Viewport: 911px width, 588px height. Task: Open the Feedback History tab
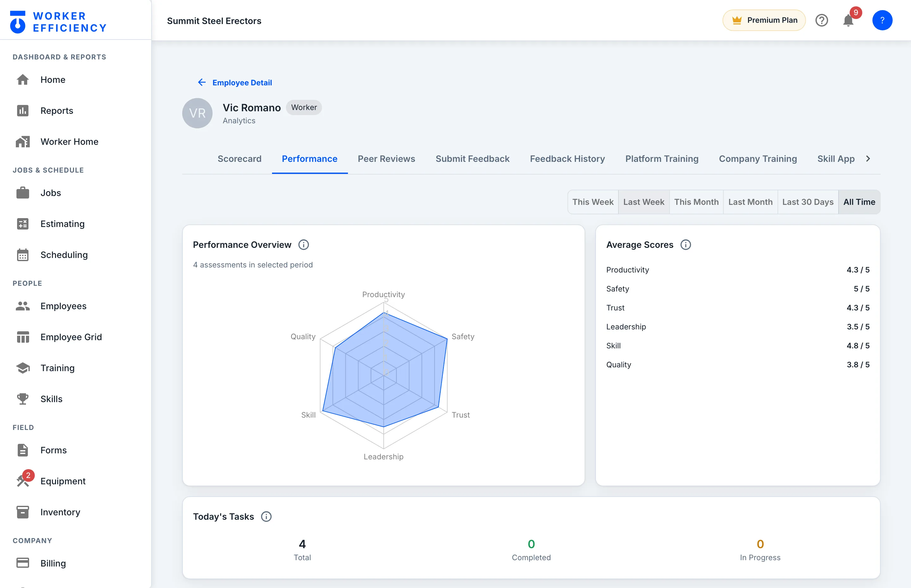pyautogui.click(x=567, y=158)
